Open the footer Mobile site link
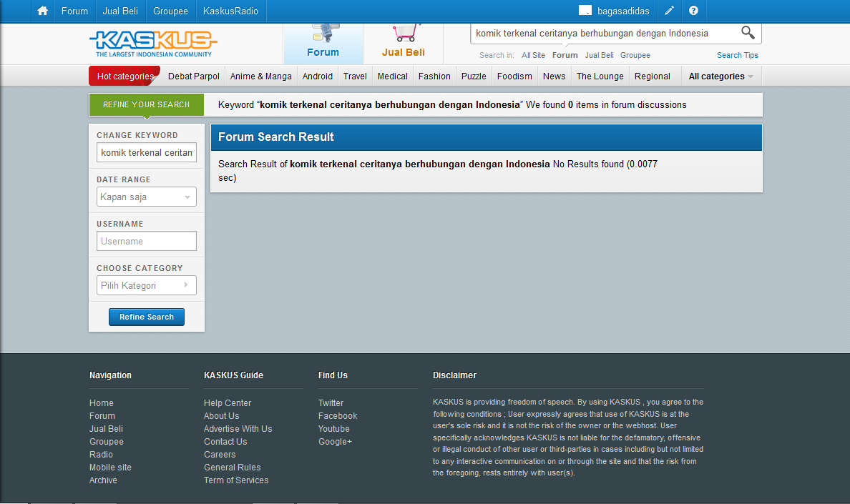The height and width of the screenshot is (504, 850). 110,468
